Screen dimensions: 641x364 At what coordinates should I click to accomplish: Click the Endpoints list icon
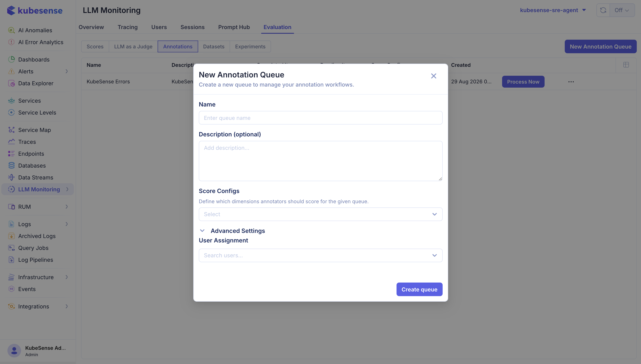click(x=11, y=154)
